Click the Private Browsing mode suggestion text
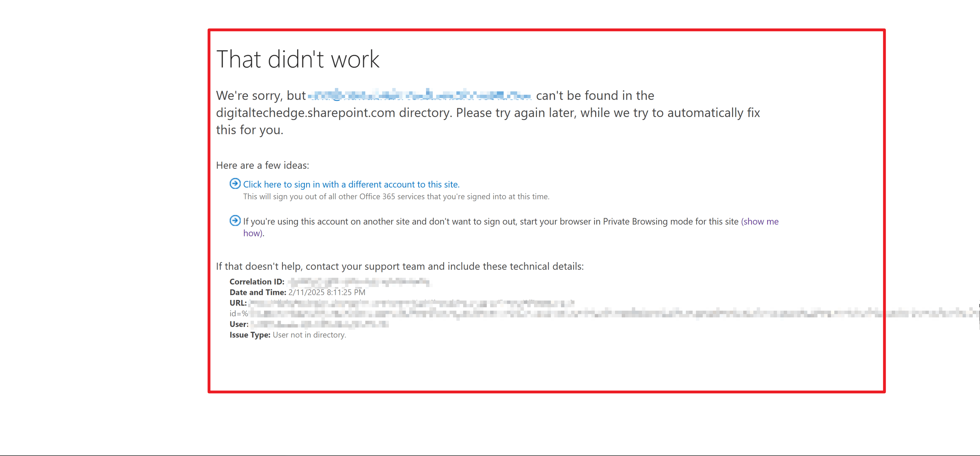980x456 pixels. pyautogui.click(x=491, y=221)
